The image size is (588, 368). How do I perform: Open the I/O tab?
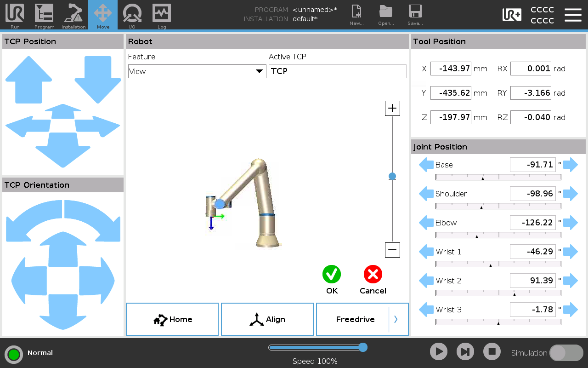(x=132, y=15)
